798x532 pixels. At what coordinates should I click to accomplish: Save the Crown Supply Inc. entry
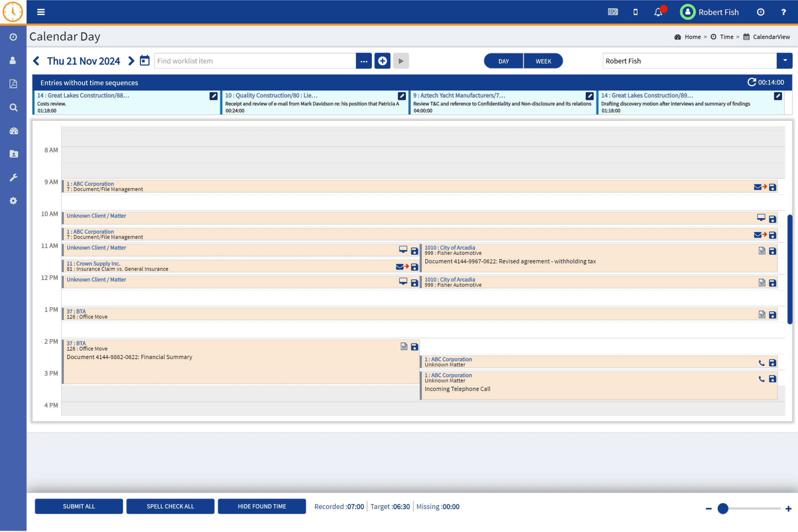[x=414, y=267]
